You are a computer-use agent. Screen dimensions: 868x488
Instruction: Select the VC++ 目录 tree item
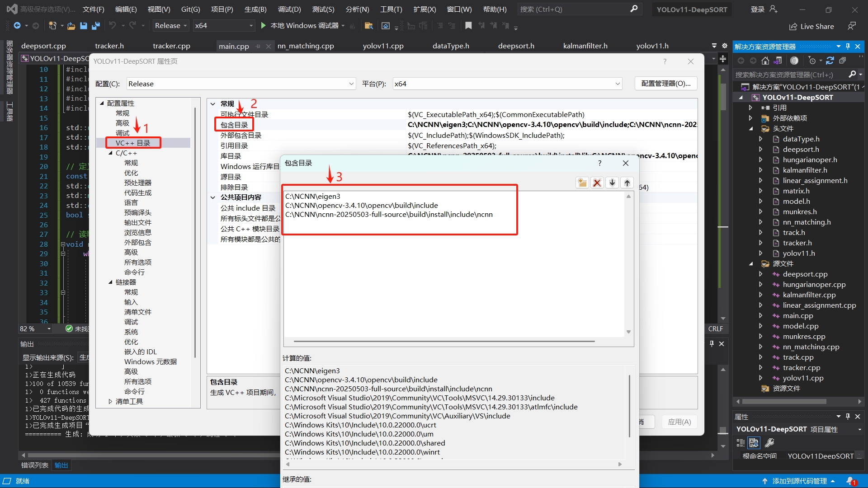[132, 143]
